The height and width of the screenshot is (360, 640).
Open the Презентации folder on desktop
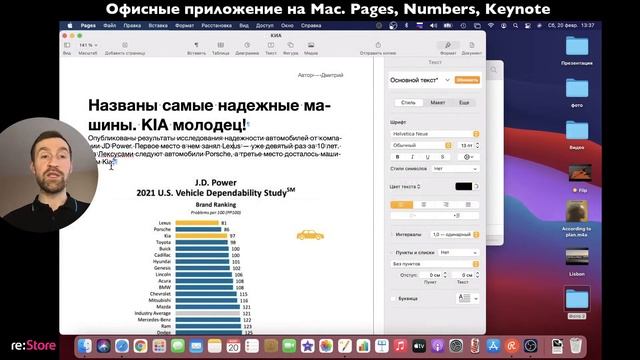(x=577, y=47)
